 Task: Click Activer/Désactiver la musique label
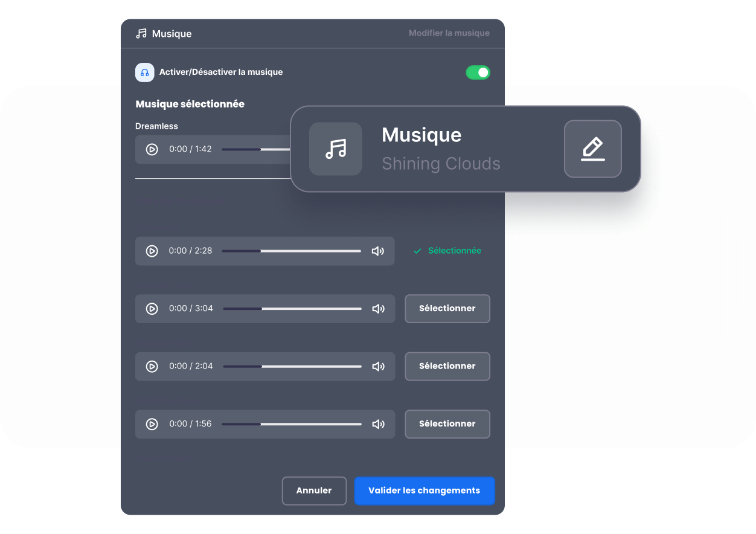coord(221,72)
